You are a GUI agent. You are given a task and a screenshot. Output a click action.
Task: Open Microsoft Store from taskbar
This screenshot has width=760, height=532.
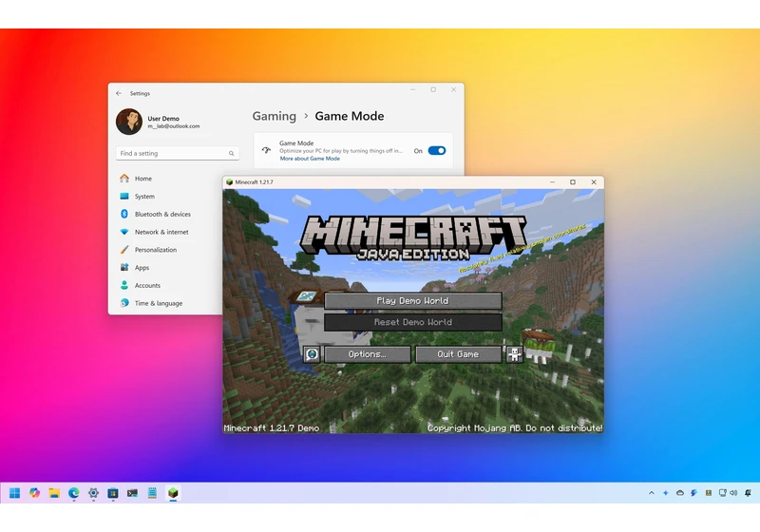(113, 493)
